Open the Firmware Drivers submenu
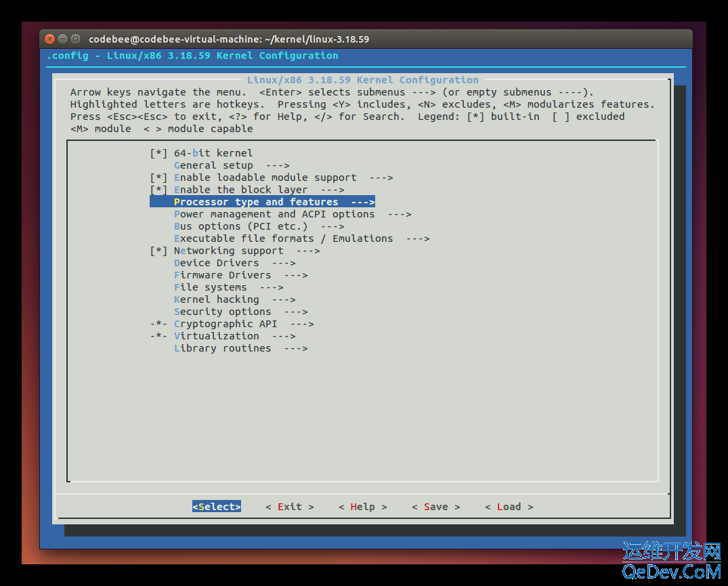The image size is (728, 586). point(240,275)
